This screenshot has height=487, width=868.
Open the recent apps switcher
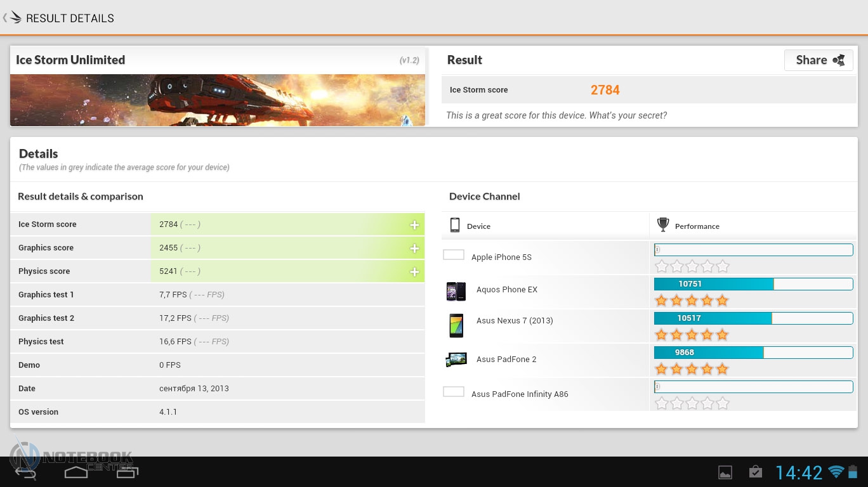click(127, 472)
